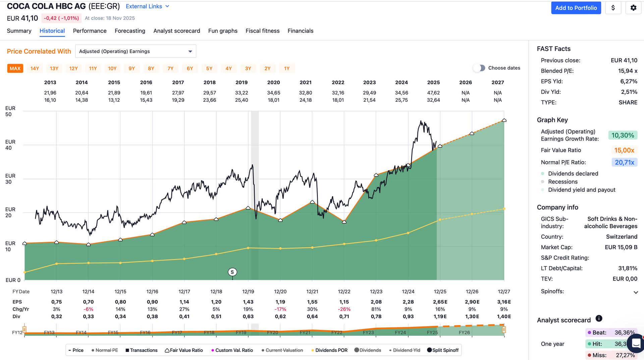644x360 pixels.
Task: Toggle Fair Value Ratio triangle legend icon
Action: [x=167, y=350]
